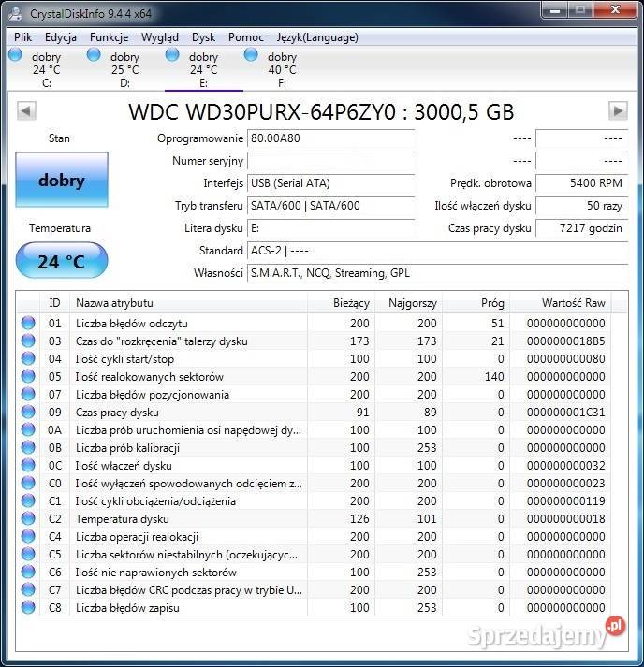Go to previous disk with left arrow

click(x=26, y=111)
